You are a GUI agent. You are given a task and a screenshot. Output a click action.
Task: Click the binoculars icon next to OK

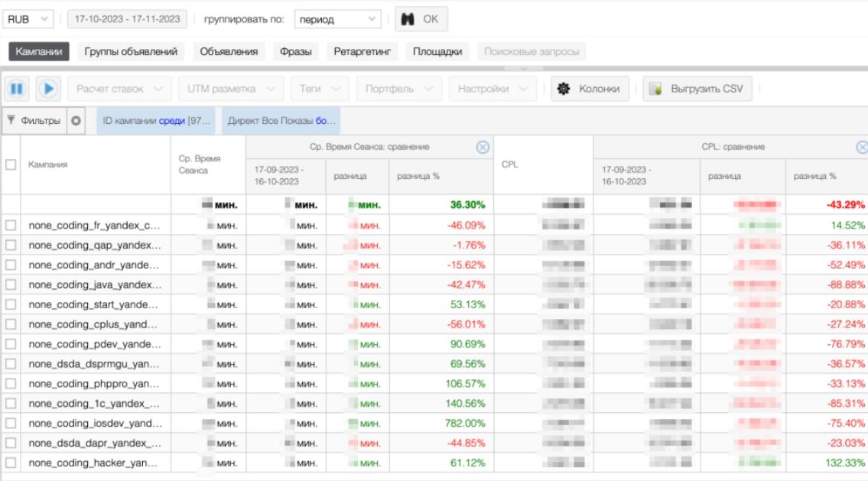[408, 19]
